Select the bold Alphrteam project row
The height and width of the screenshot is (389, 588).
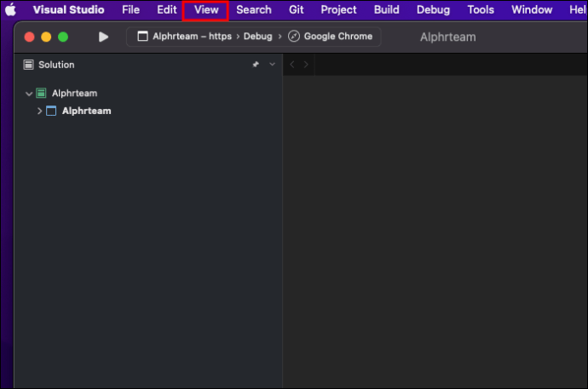click(x=148, y=111)
